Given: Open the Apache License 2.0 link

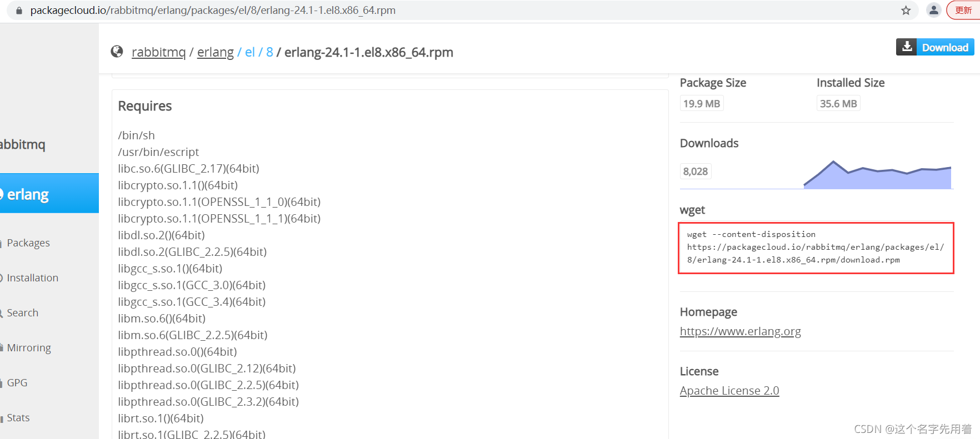Looking at the screenshot, I should (x=729, y=391).
